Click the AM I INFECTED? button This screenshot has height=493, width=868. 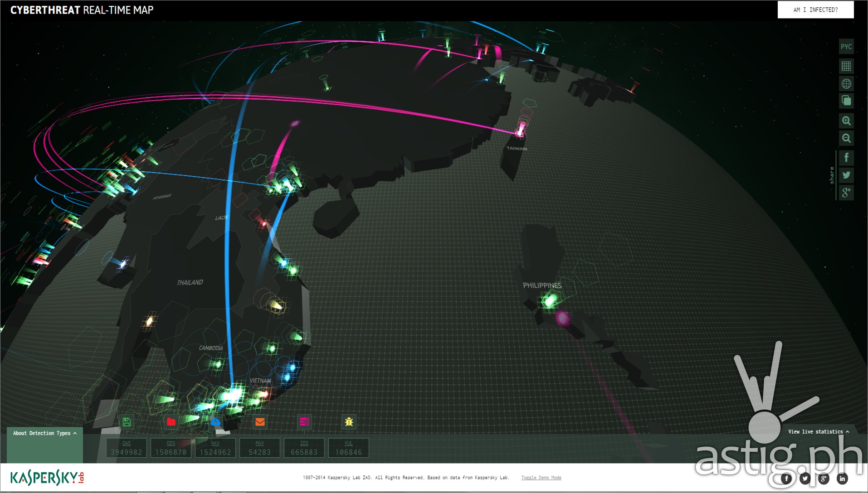click(x=816, y=10)
